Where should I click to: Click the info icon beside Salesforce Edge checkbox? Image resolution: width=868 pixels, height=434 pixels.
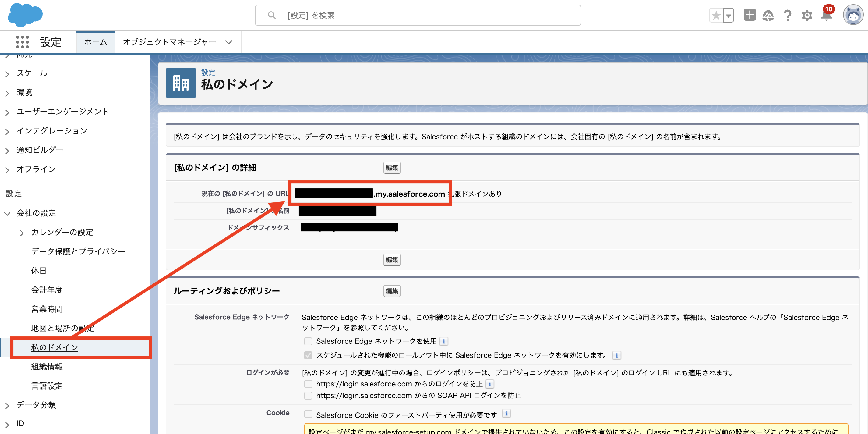(x=444, y=341)
